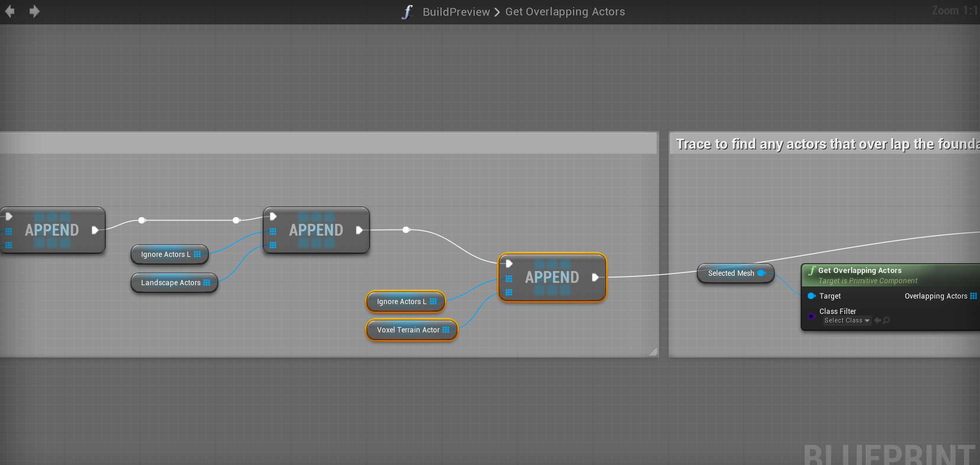
Task: Click the comment box resize handle
Action: (x=653, y=352)
